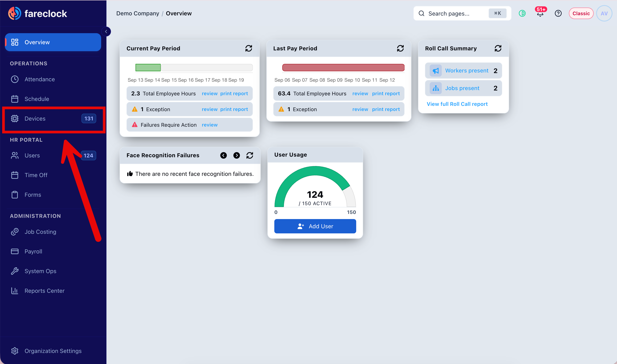This screenshot has height=364, width=617.
Task: Review Failures Require Action
Action: coord(209,125)
